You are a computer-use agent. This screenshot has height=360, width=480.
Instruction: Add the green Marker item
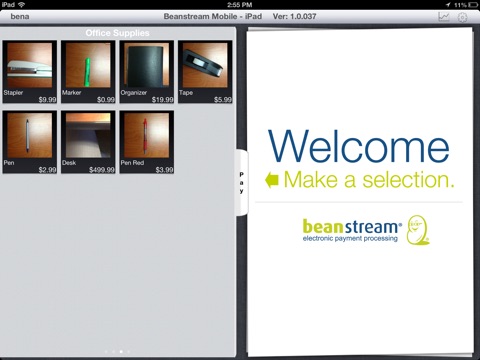pyautogui.click(x=88, y=72)
